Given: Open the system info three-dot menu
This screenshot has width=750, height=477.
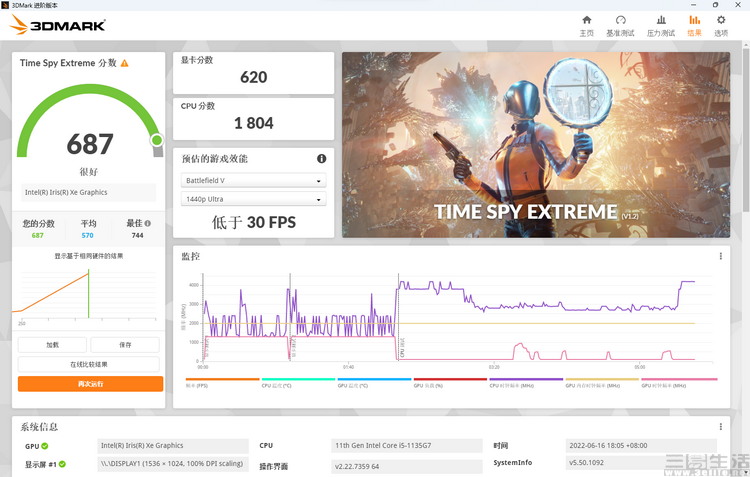Looking at the screenshot, I should point(720,426).
